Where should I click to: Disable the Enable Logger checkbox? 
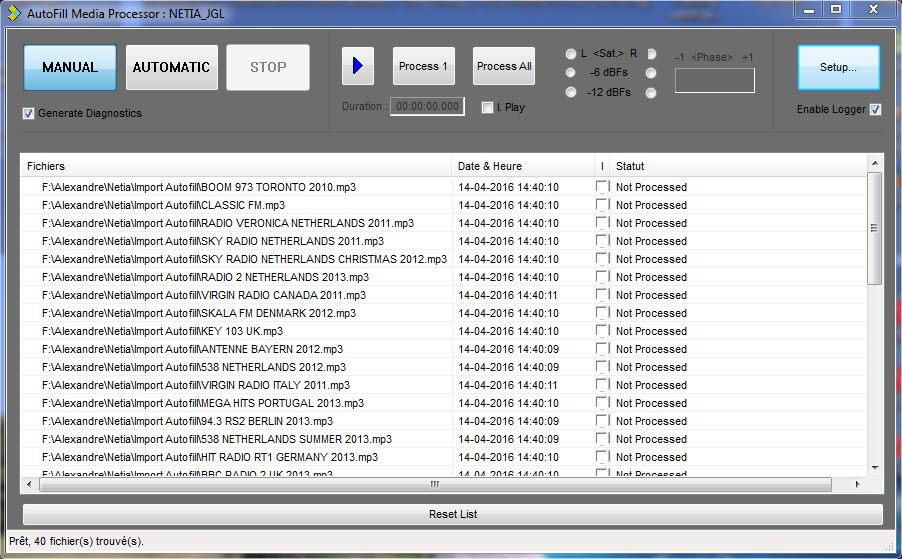tap(875, 110)
